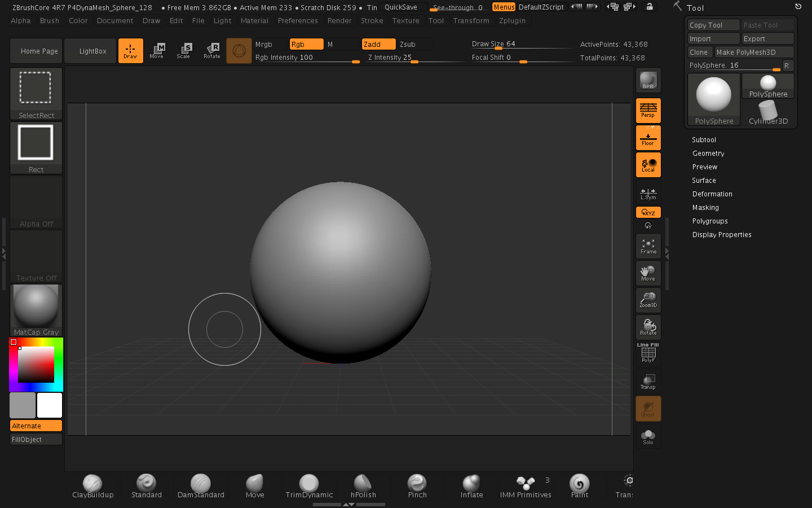Open the Zplugin menu
This screenshot has width=812, height=508.
pyautogui.click(x=512, y=20)
